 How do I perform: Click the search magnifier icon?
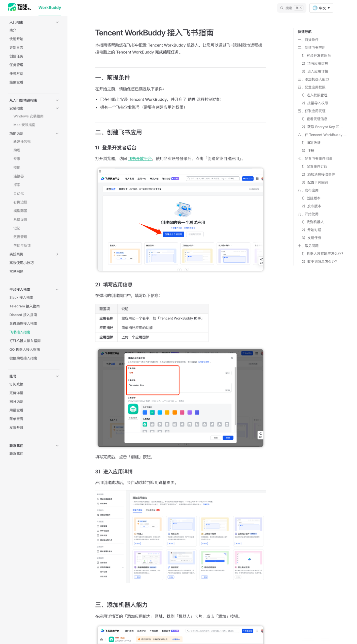(282, 8)
